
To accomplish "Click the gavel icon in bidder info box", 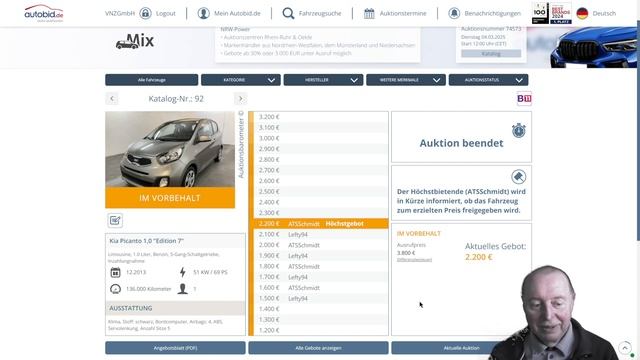I will tap(519, 177).
